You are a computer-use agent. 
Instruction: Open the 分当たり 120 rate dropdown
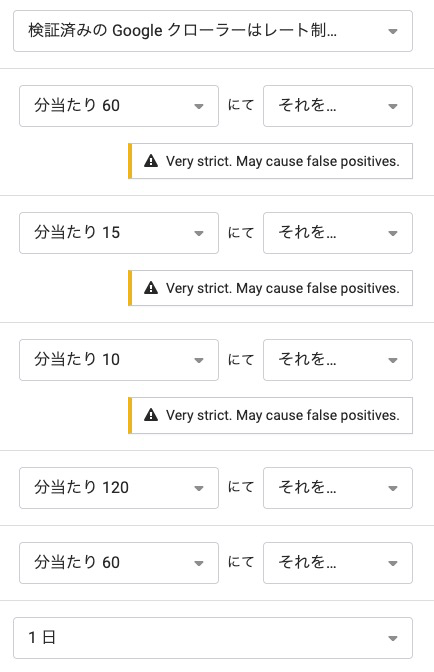pos(119,488)
